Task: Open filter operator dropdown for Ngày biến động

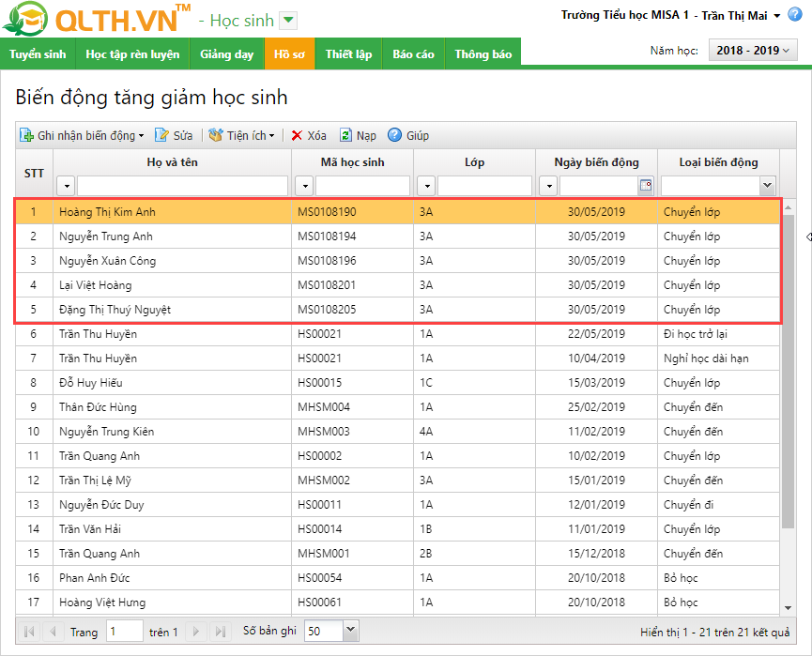Action: 548,186
